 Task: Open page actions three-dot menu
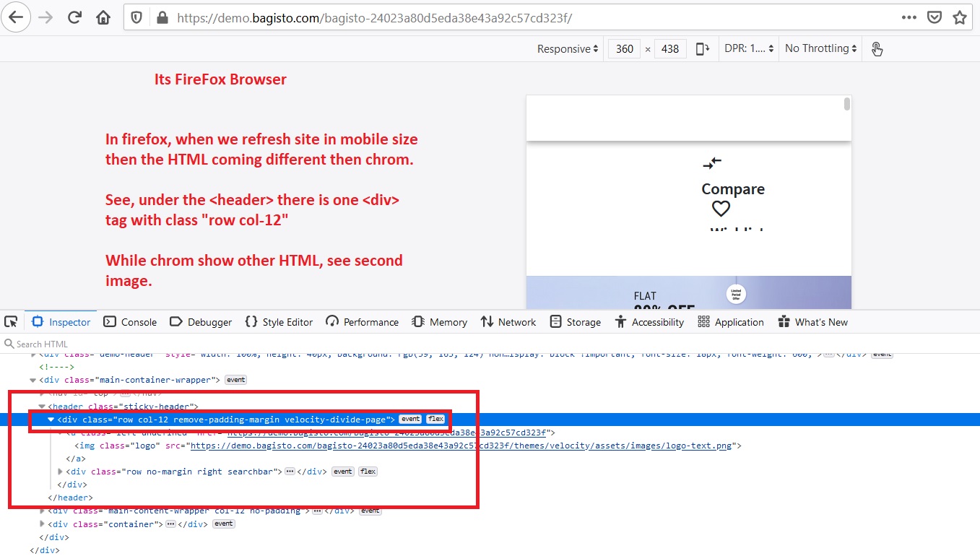909,17
